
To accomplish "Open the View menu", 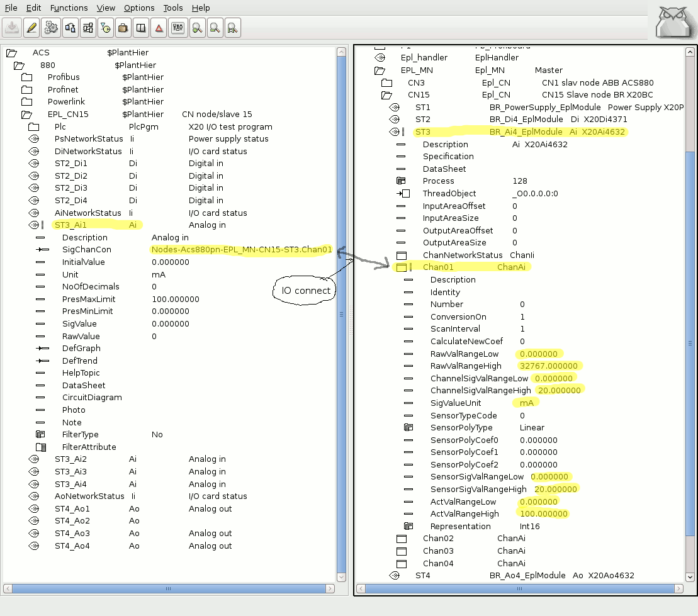I will [x=106, y=8].
